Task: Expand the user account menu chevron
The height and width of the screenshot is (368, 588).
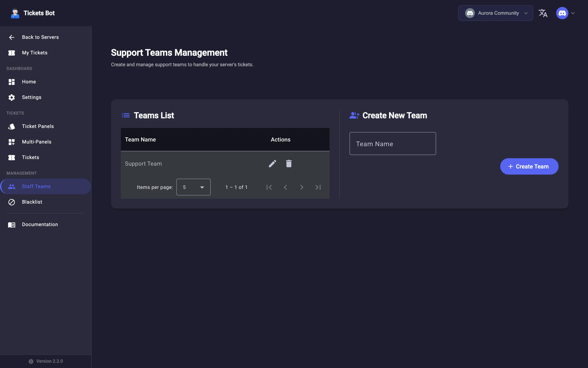Action: [x=573, y=13]
